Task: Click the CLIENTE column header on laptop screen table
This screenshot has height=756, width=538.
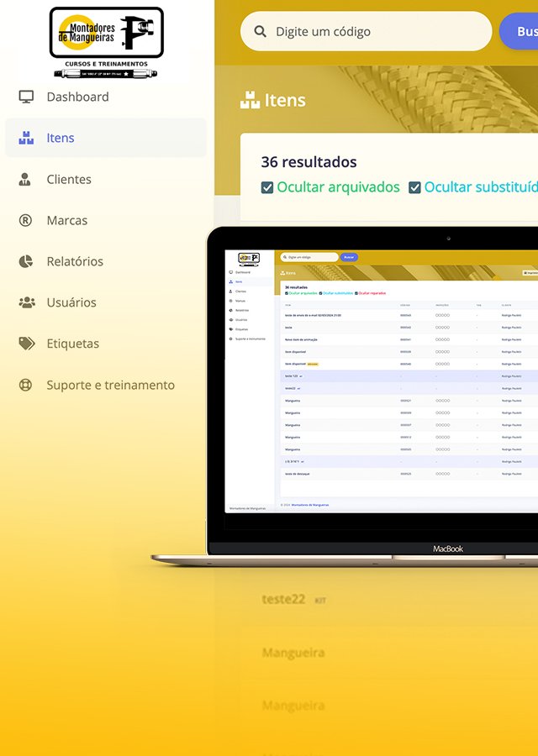Action: pos(507,305)
